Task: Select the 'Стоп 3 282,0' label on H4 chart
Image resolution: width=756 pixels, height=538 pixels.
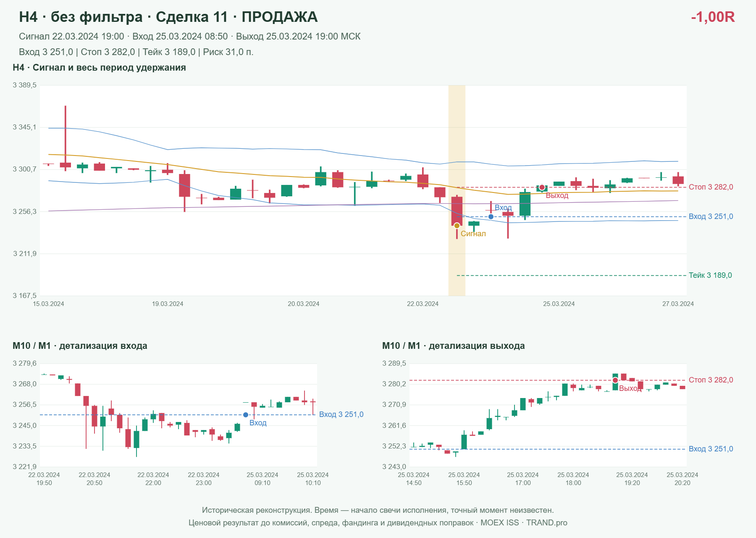Action: 711,187
